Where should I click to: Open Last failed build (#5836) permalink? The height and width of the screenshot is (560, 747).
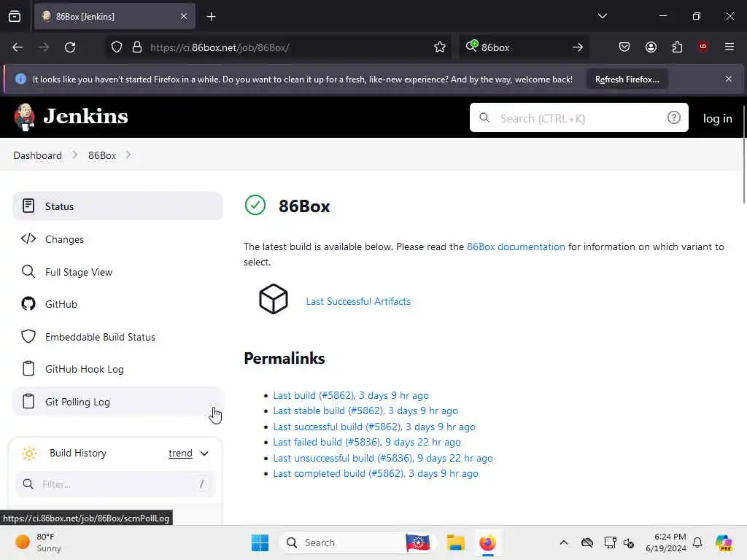[x=367, y=442]
